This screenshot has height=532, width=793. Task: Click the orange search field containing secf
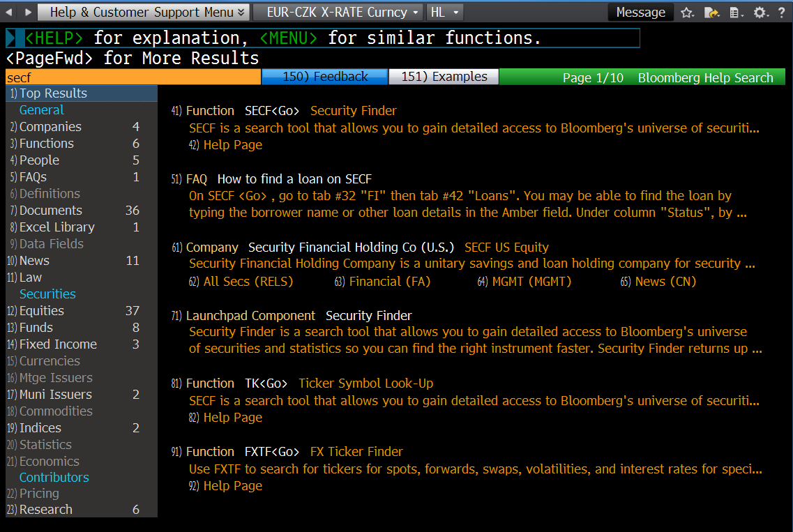click(x=133, y=77)
